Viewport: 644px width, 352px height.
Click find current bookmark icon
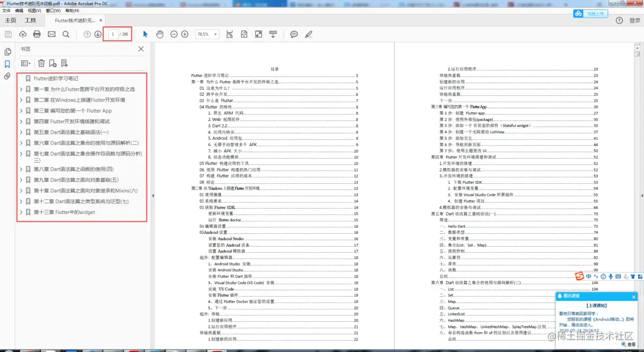coord(64,63)
